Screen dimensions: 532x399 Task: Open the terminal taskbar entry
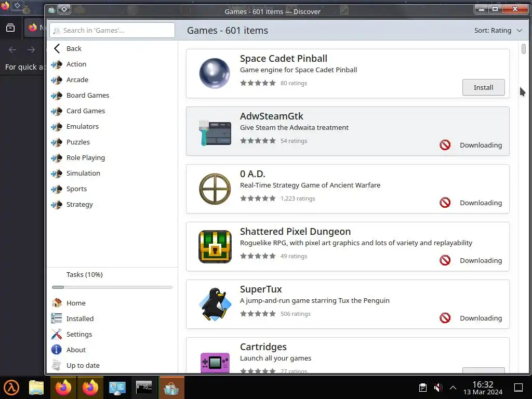tap(144, 387)
